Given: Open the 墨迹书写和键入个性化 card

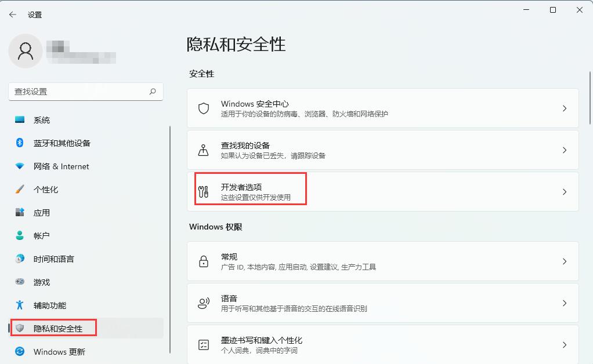Looking at the screenshot, I should coord(383,345).
